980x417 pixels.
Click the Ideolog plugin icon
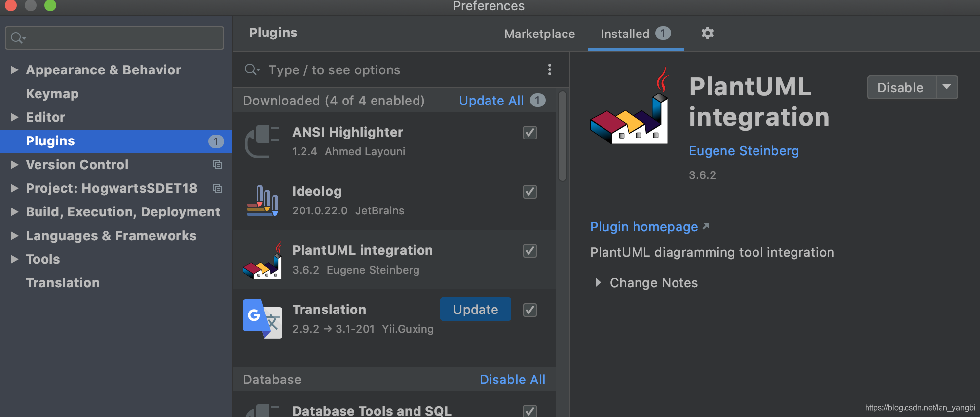pos(263,201)
